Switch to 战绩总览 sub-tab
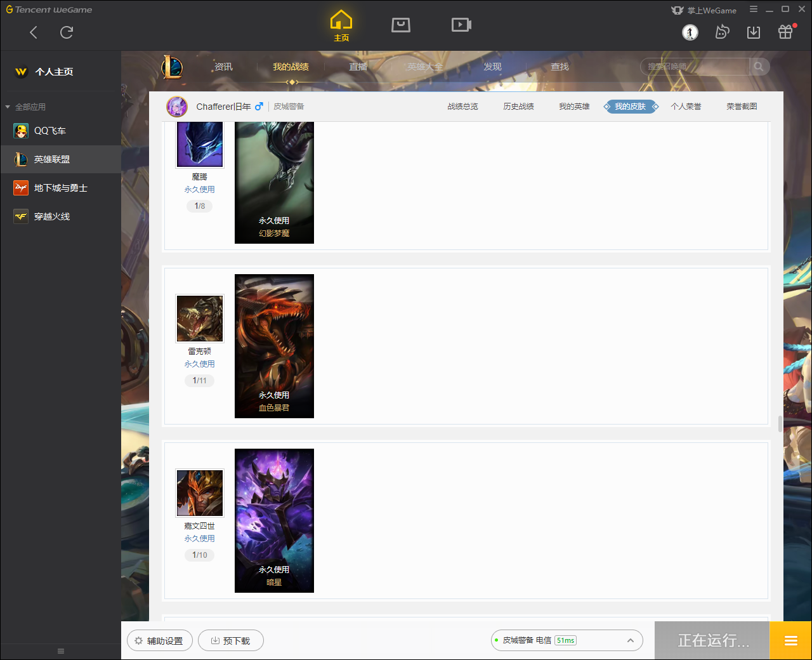The image size is (812, 660). [462, 107]
